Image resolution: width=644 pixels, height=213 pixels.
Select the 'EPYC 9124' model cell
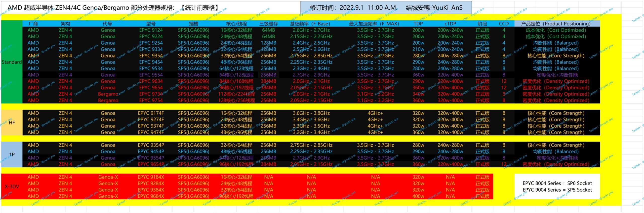(151, 30)
